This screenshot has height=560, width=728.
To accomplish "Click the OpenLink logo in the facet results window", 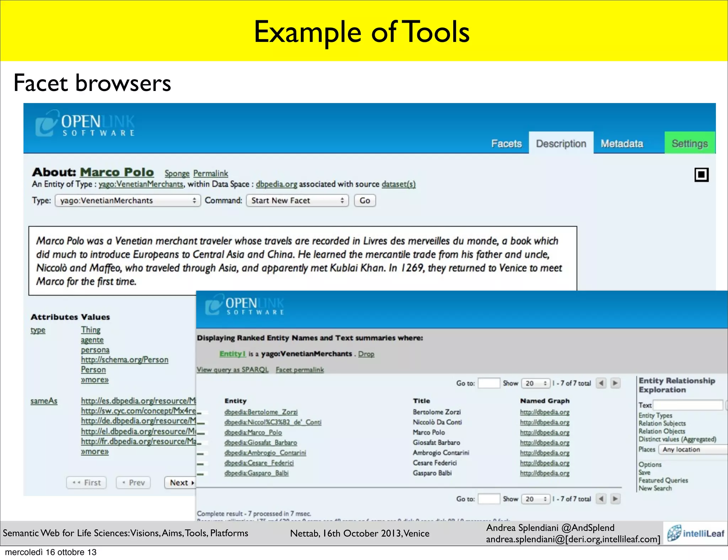I will [245, 305].
